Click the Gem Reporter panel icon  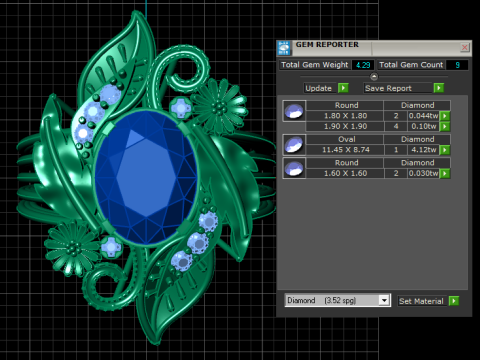pyautogui.click(x=284, y=48)
